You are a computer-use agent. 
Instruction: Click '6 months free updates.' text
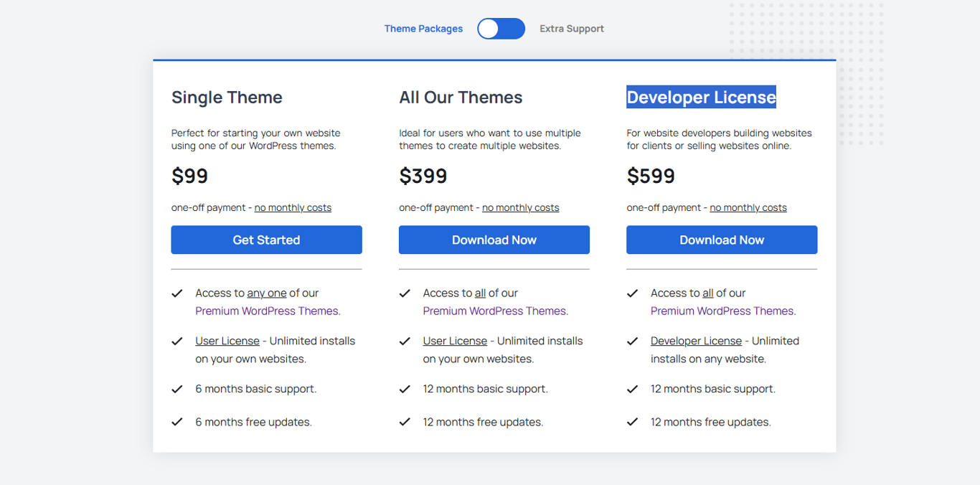[254, 422]
